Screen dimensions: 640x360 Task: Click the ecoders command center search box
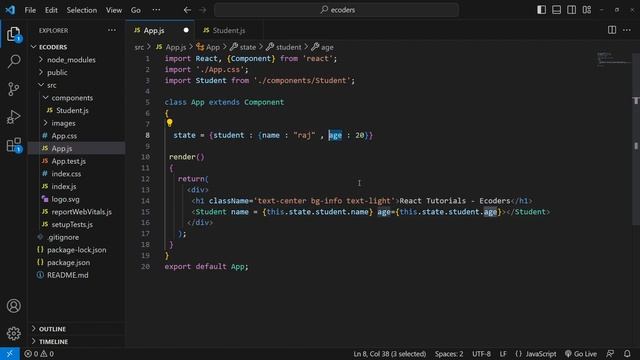(x=336, y=10)
